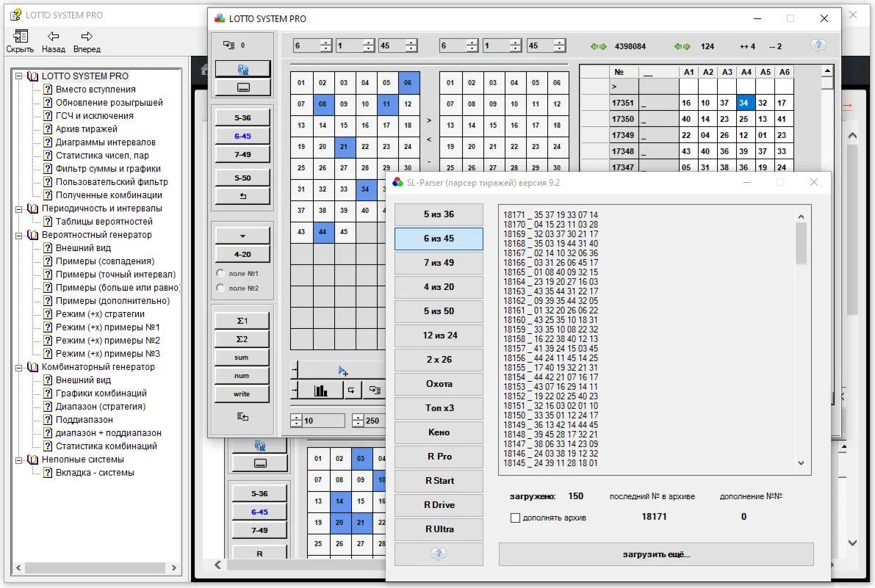Screen dimensions: 875x588
Task: Click the left scroll chevron at background window bottom
Action: 218,565
